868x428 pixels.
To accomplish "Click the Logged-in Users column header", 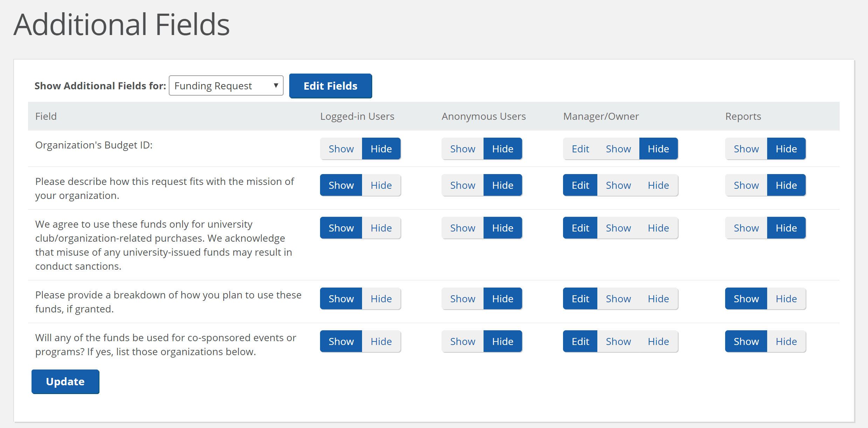I will (357, 116).
